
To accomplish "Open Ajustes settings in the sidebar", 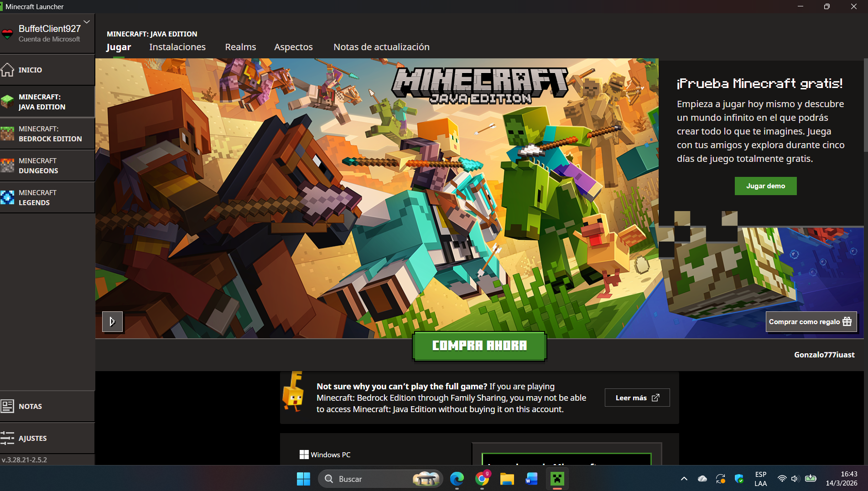I will 47,438.
